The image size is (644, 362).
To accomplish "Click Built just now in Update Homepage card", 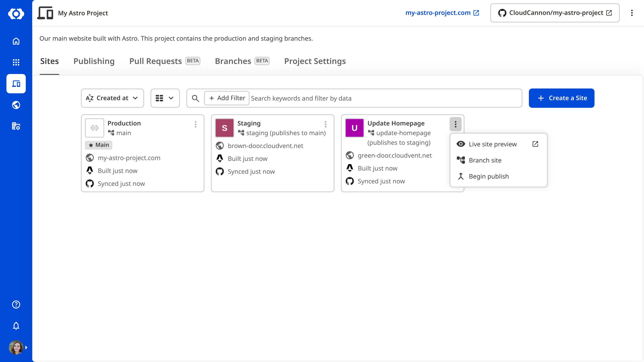I will tap(378, 168).
